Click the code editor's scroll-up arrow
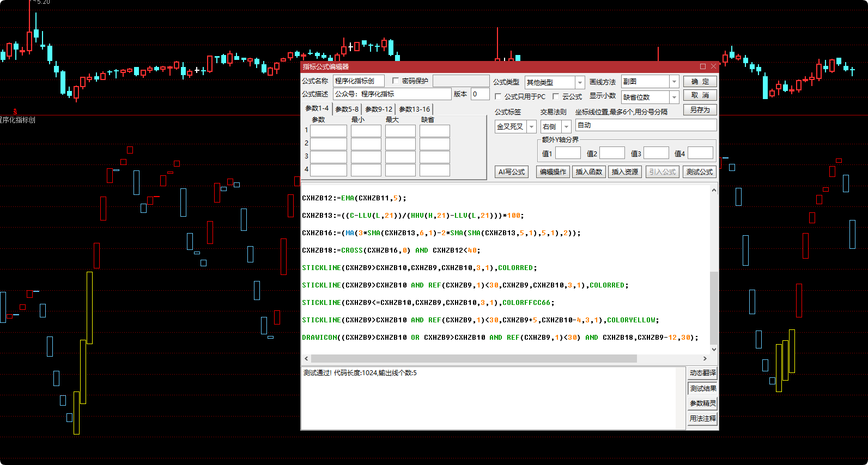 [714, 190]
